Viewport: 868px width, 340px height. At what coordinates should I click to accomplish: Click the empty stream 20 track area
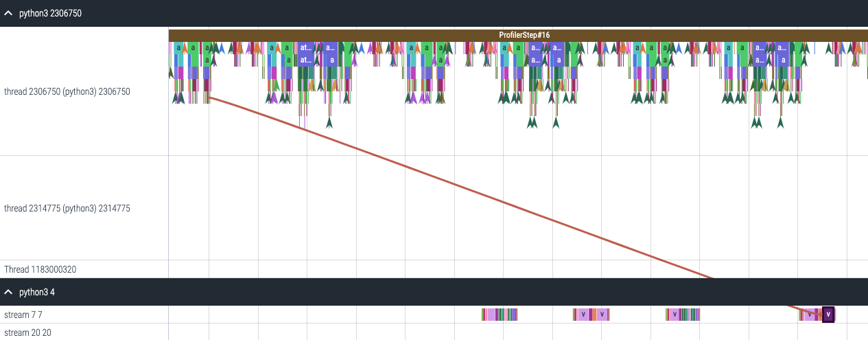point(480,332)
